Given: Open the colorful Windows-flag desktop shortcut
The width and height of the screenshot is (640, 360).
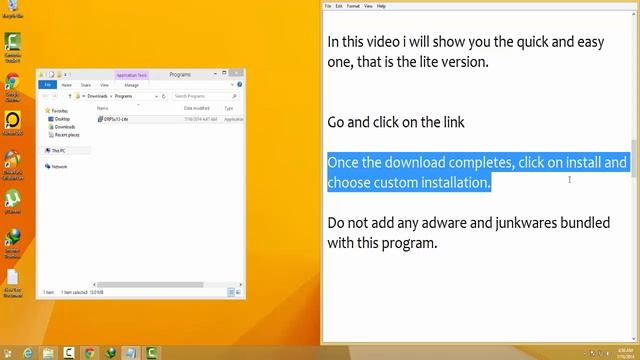Looking at the screenshot, I should point(13,165).
